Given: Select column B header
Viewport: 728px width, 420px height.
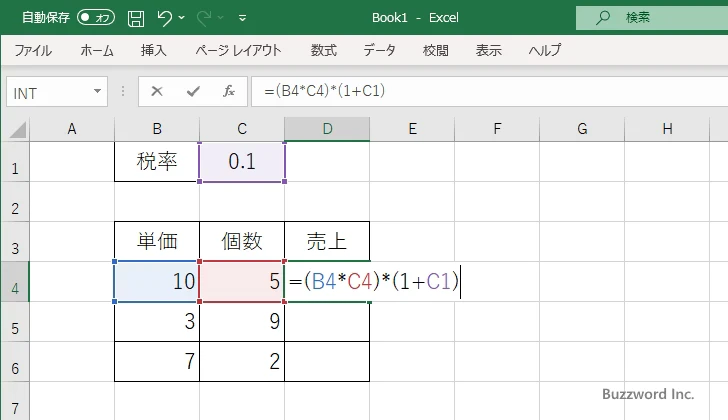Looking at the screenshot, I should (x=157, y=129).
